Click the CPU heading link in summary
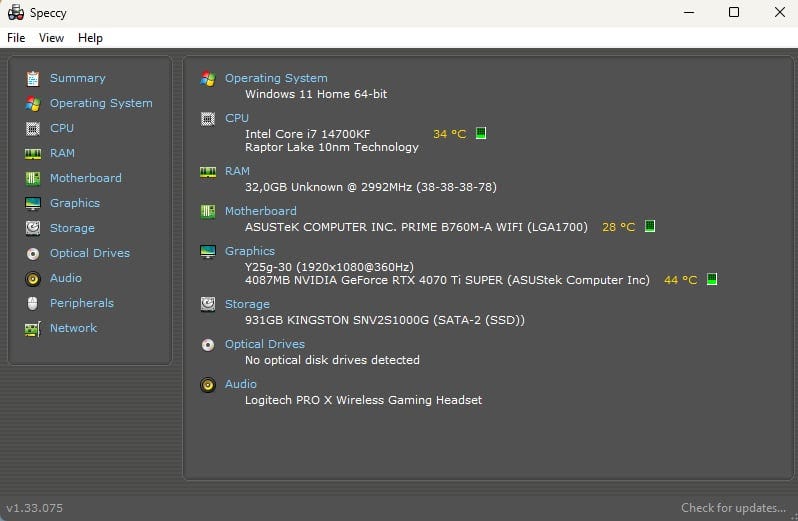Viewport: 798px width, 521px height. tap(237, 118)
